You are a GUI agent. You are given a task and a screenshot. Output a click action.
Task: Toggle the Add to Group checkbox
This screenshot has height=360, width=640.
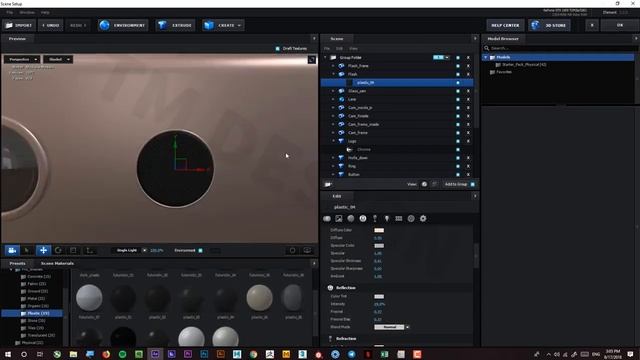point(473,184)
